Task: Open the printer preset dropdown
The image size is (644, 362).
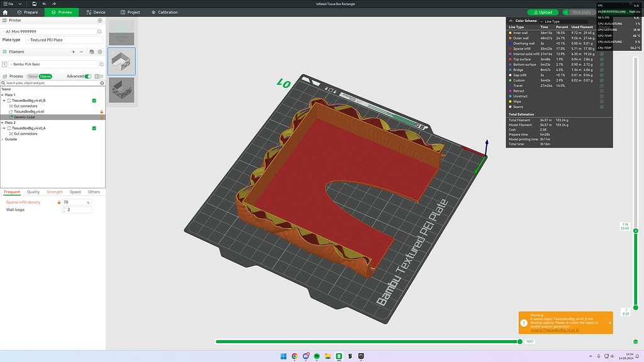Action: point(49,31)
